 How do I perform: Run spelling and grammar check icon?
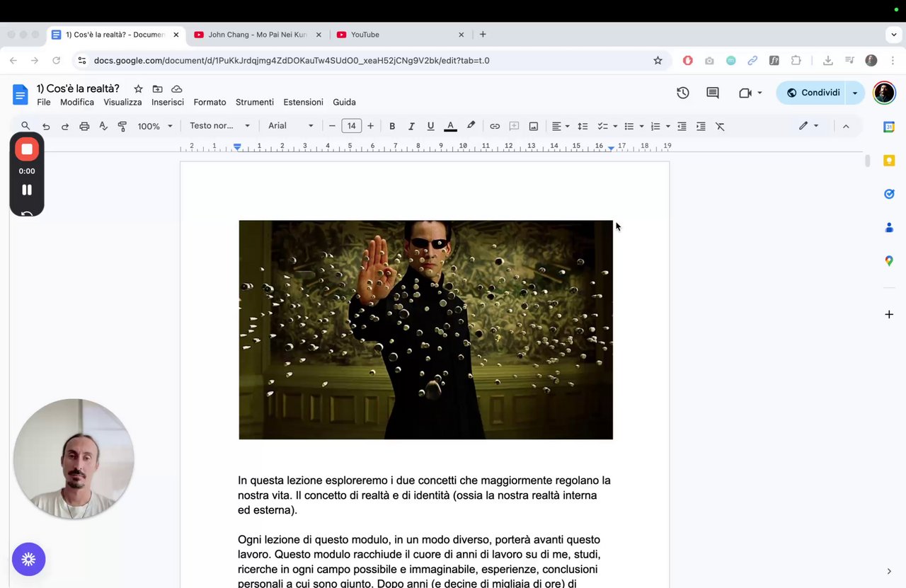(x=103, y=126)
